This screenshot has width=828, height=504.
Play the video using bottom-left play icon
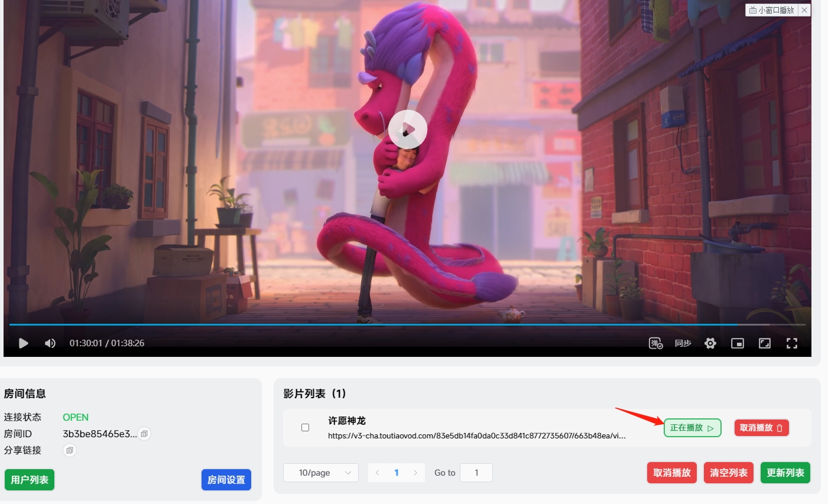click(x=23, y=343)
